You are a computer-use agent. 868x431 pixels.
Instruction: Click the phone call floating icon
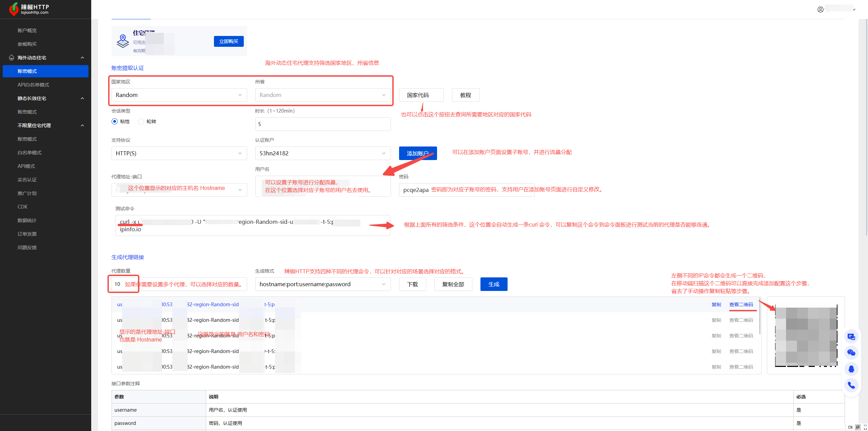(x=851, y=385)
